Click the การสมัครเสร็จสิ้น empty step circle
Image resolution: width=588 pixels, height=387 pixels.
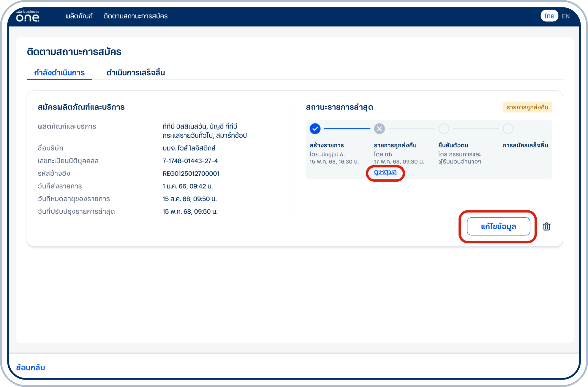pyautogui.click(x=508, y=129)
